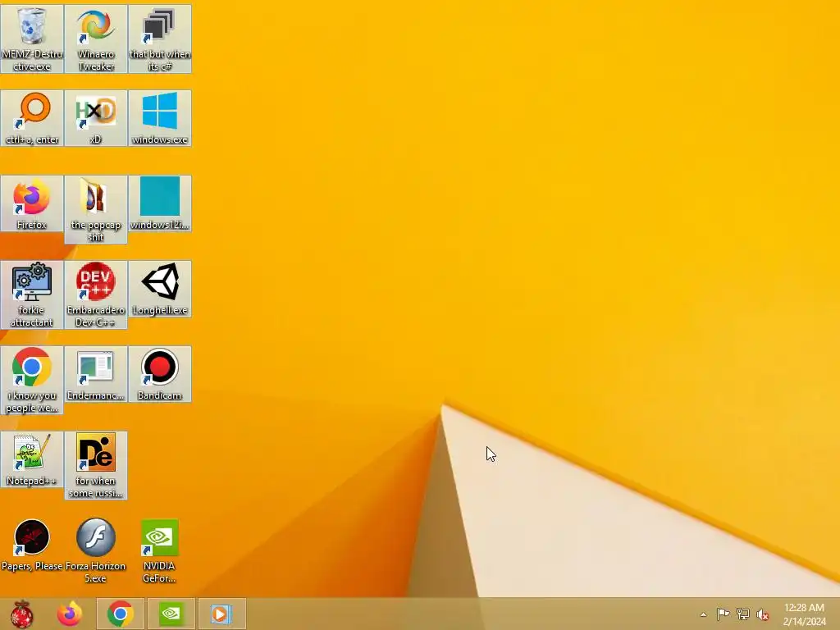Open the 'forkie attractant' shortcut
The height and width of the screenshot is (630, 840).
[32, 294]
